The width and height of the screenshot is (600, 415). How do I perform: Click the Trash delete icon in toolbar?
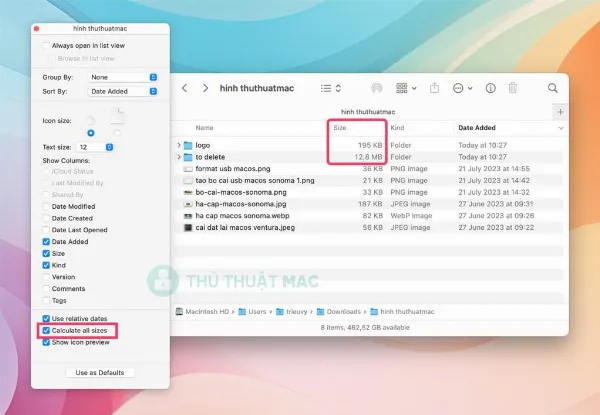pyautogui.click(x=513, y=88)
